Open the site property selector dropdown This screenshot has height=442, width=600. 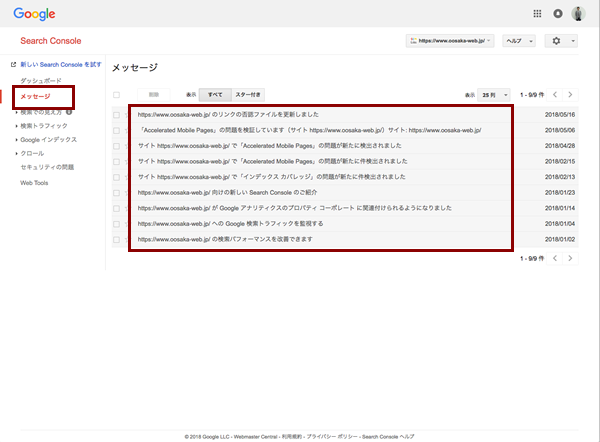pos(450,41)
